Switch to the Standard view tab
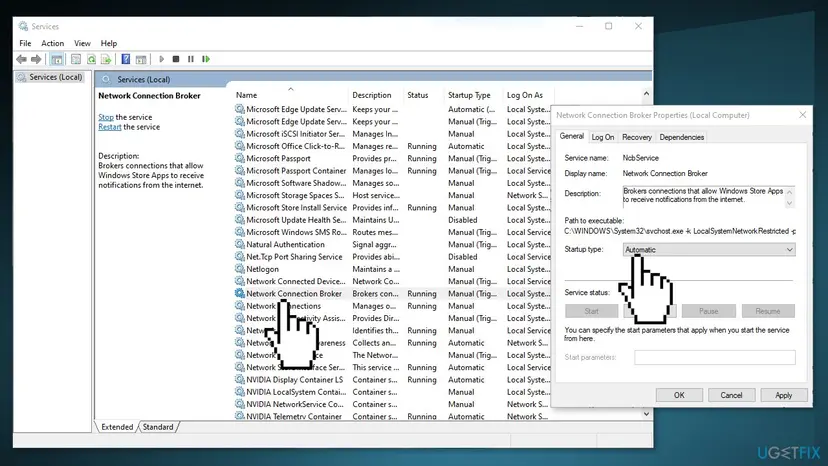The height and width of the screenshot is (466, 828). coord(158,427)
